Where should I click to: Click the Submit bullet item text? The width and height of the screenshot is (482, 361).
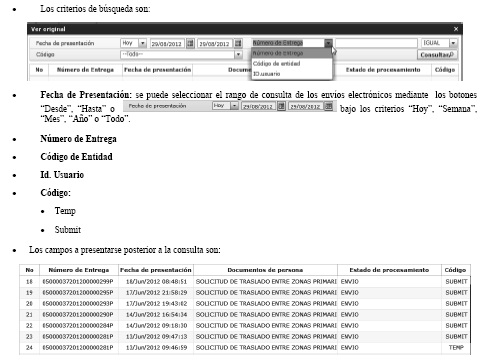[x=68, y=230]
